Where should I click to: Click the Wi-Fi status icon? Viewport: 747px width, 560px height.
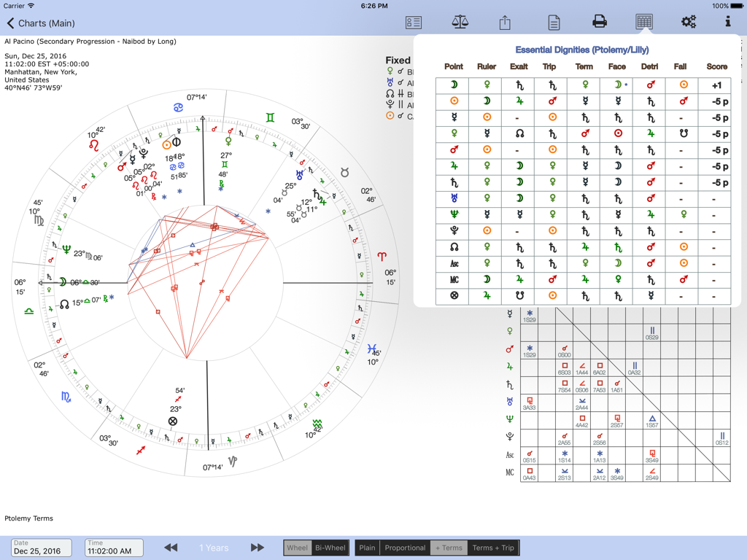tap(31, 6)
